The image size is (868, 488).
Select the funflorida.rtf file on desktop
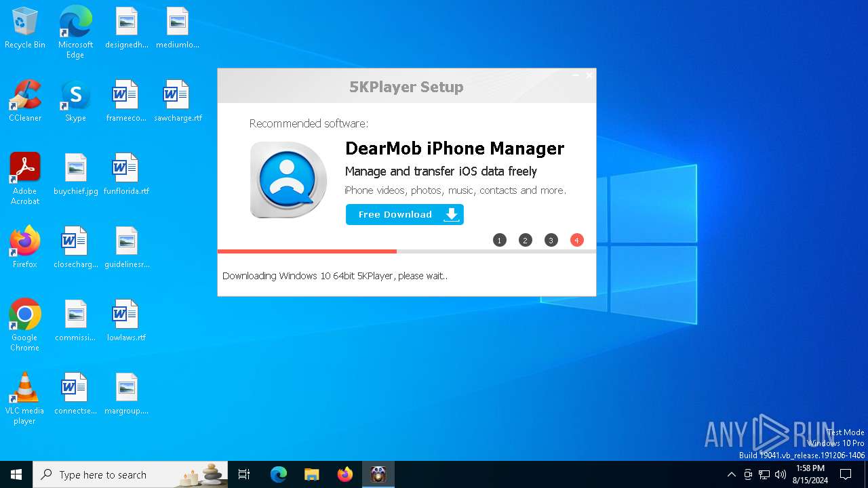coord(126,175)
